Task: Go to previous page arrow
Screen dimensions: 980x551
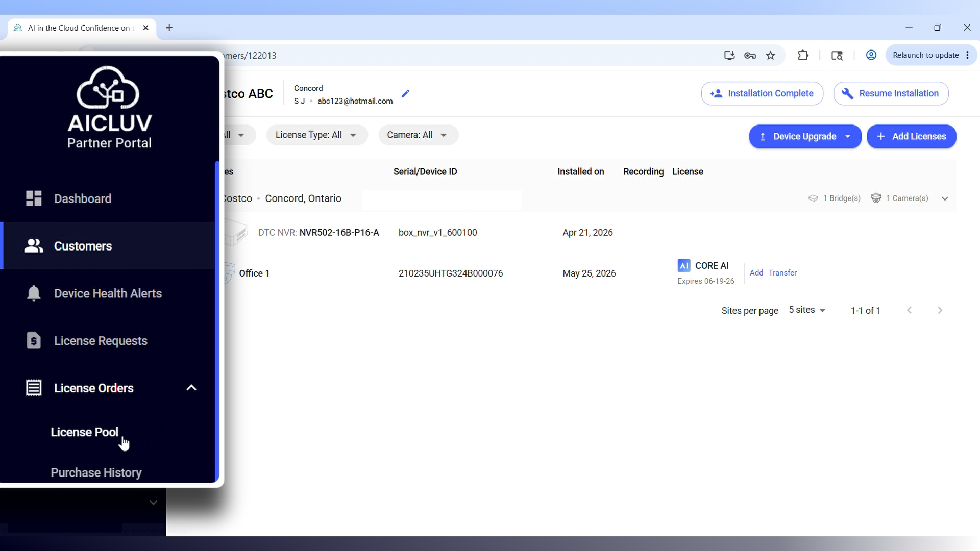Action: pos(909,310)
